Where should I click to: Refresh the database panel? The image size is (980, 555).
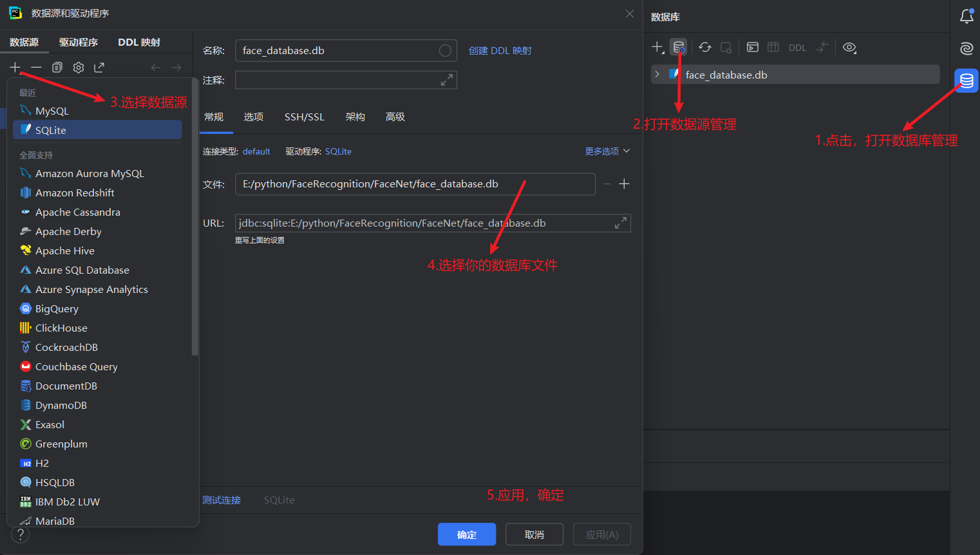(705, 47)
